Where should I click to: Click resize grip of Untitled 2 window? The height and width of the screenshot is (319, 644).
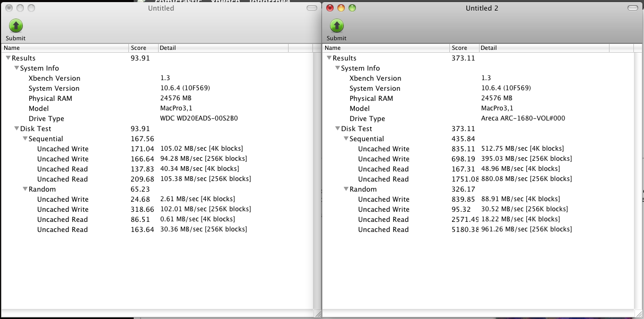[638, 314]
